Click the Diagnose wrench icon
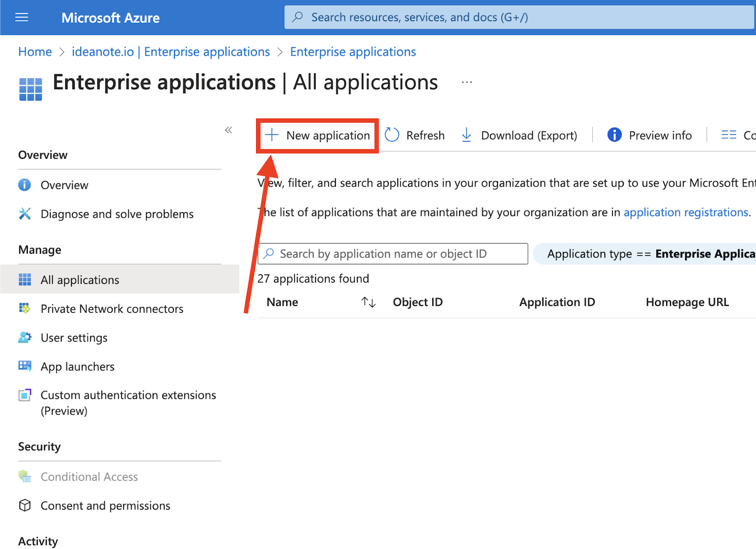 point(25,214)
